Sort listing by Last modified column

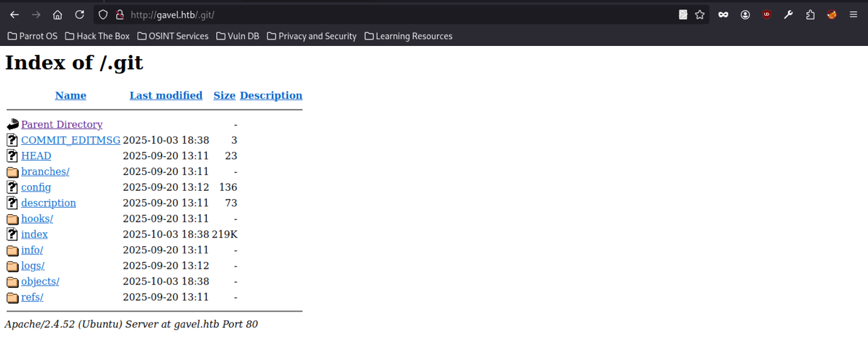pos(166,95)
